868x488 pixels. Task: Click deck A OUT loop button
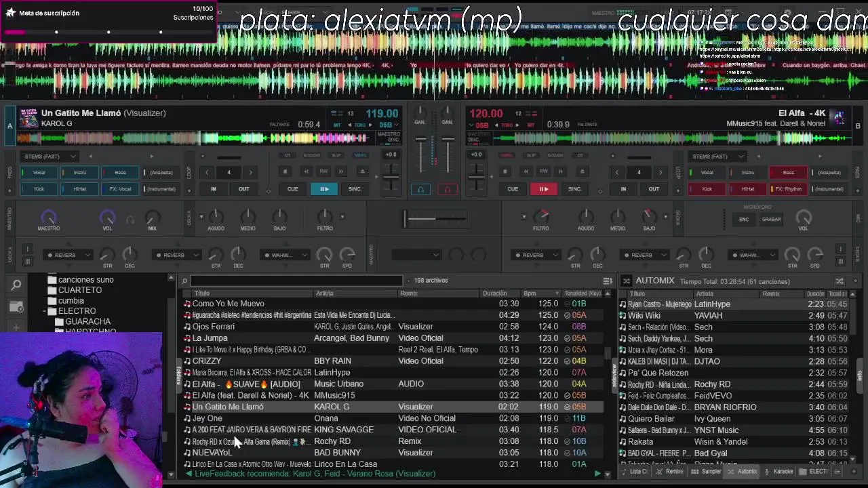(x=243, y=189)
